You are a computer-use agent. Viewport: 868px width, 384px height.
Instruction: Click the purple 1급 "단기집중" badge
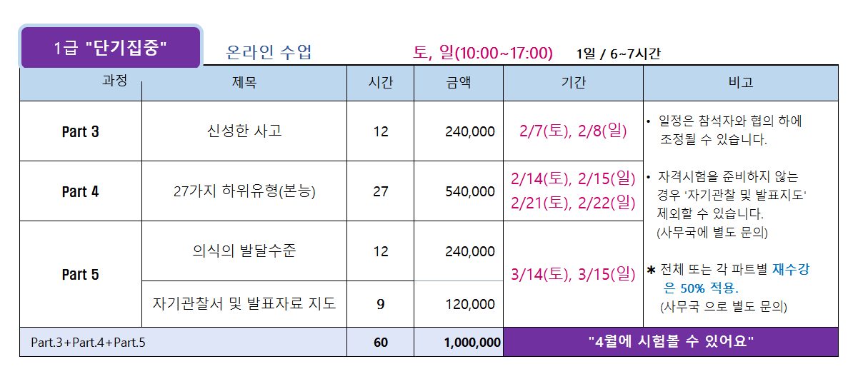coord(110,48)
